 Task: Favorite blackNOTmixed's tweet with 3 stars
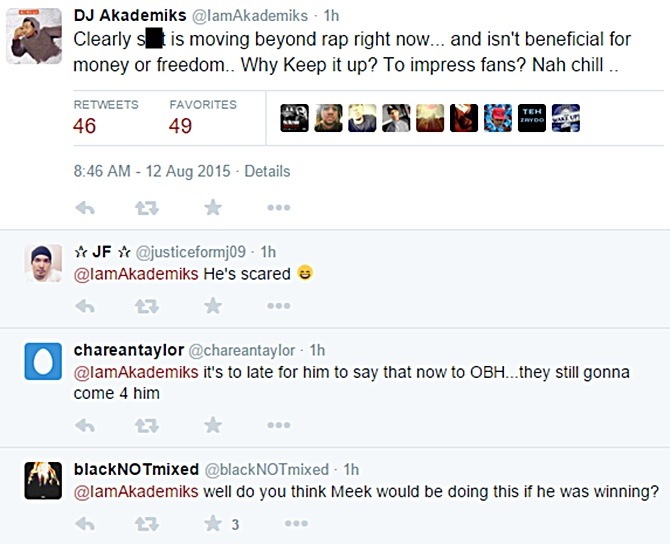pyautogui.click(x=213, y=524)
